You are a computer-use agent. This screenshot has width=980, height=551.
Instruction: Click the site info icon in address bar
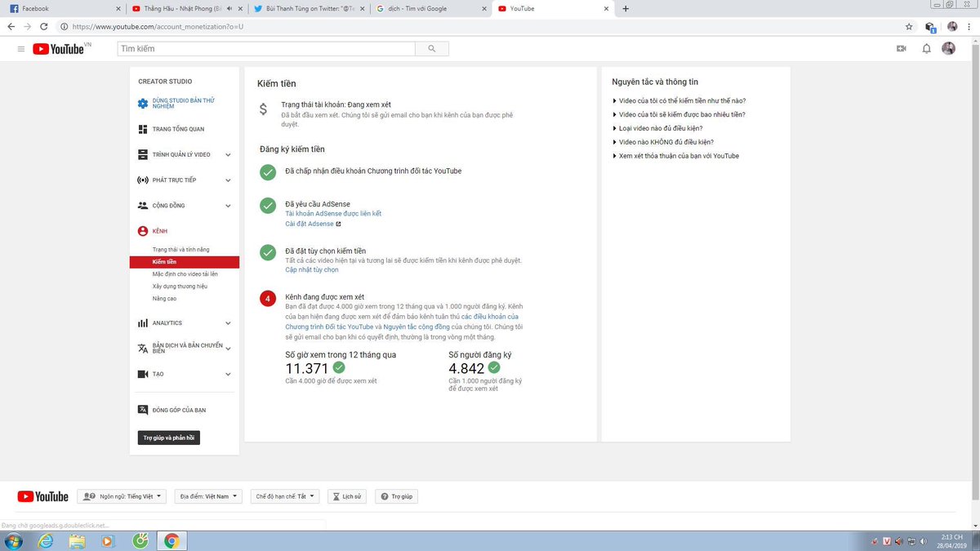tap(65, 26)
